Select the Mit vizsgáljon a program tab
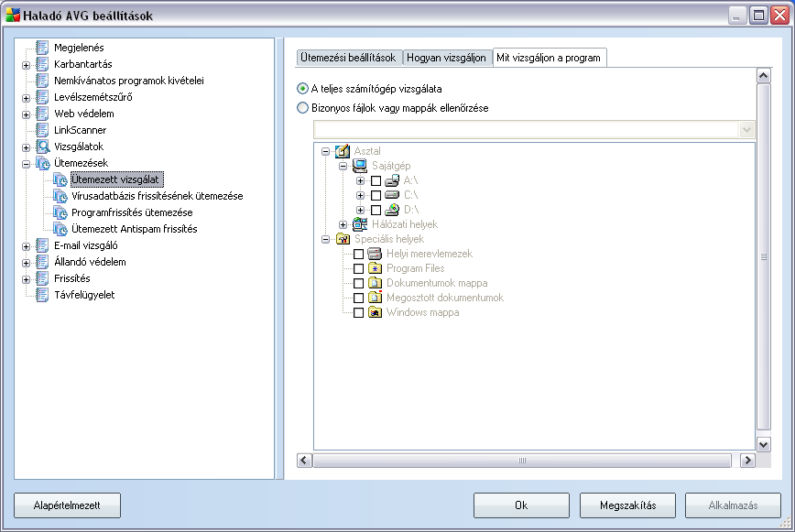Screen dimensions: 795x532 click(550, 58)
